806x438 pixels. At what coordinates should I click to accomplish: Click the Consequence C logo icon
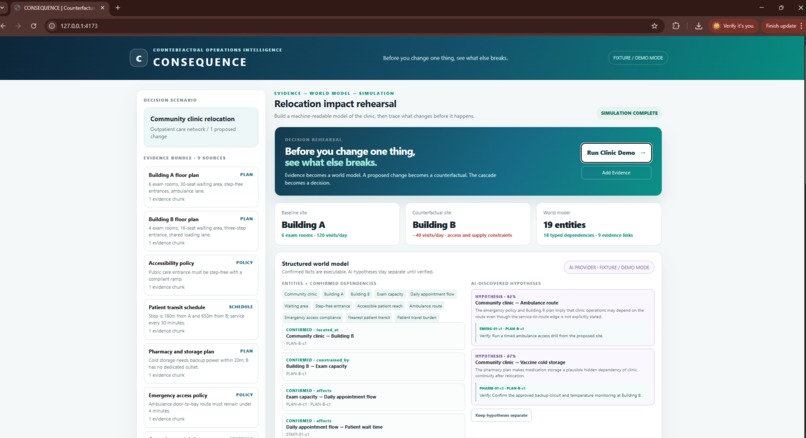click(x=138, y=58)
